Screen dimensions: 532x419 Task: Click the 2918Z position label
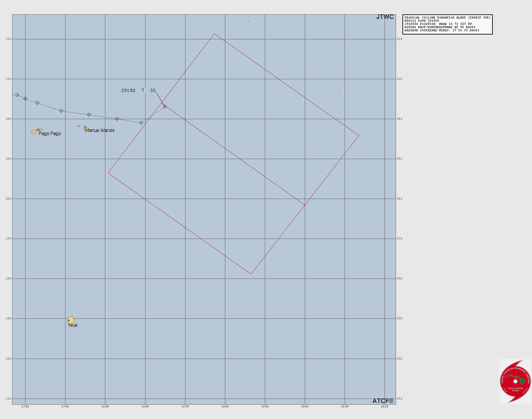click(x=128, y=91)
